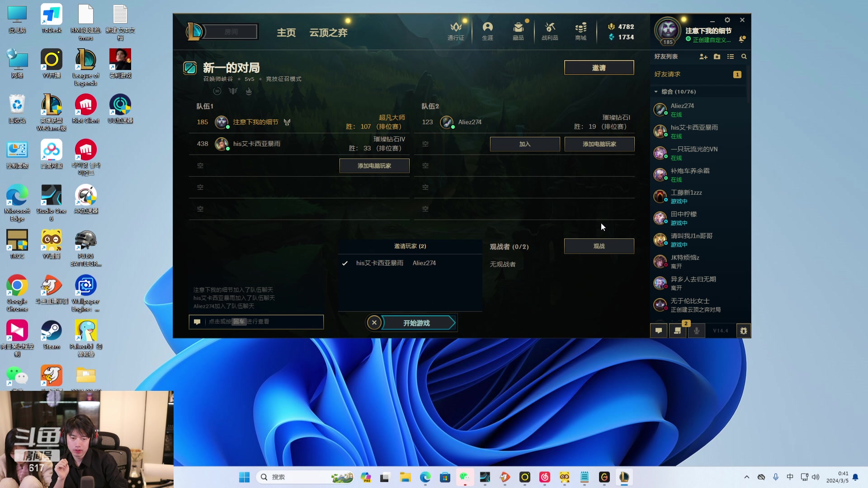
Task: Open the notifications bell icon
Action: point(742,39)
